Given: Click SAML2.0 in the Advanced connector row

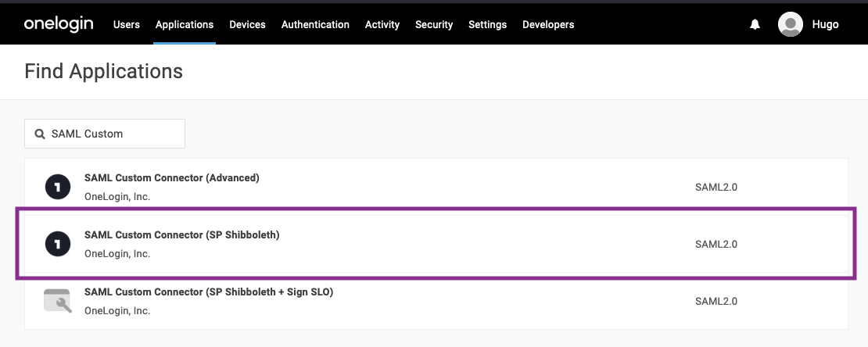Looking at the screenshot, I should click(716, 187).
